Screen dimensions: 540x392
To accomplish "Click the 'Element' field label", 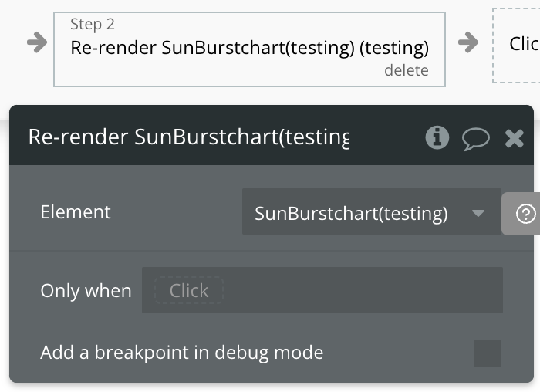I will pyautogui.click(x=76, y=212).
